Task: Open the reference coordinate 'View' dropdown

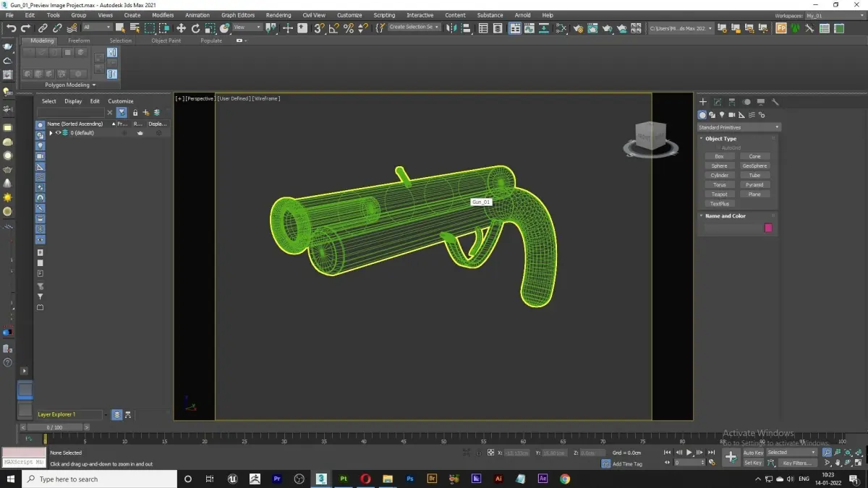Action: point(247,27)
